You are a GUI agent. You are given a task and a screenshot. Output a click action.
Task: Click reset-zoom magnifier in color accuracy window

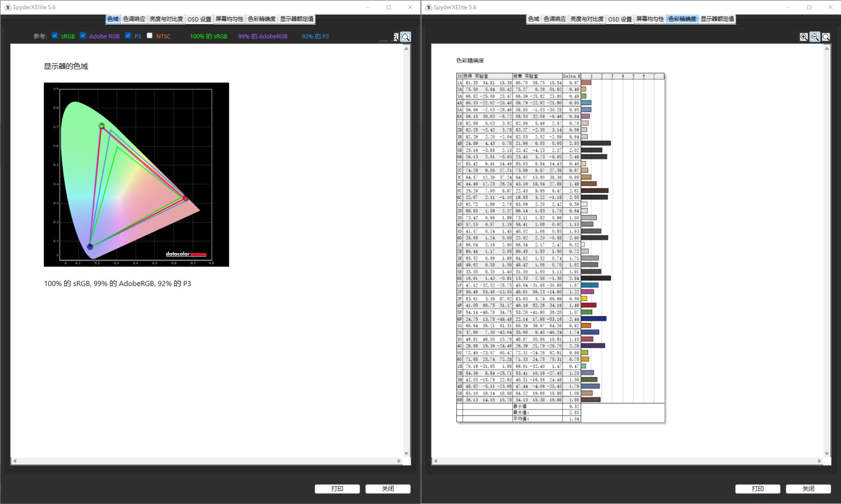point(826,37)
